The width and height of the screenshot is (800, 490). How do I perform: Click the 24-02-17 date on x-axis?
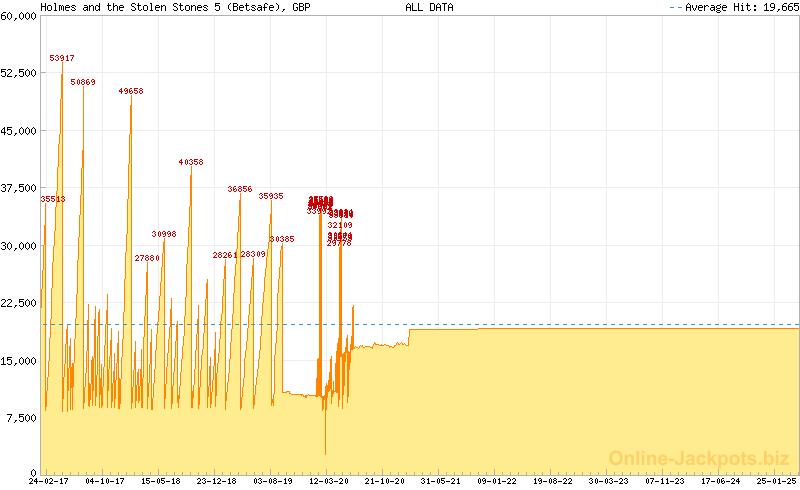click(x=49, y=481)
